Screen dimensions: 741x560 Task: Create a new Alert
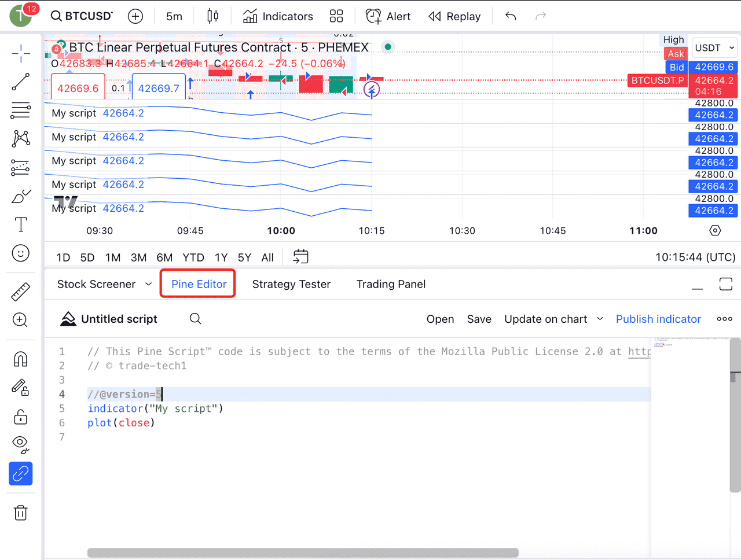[388, 16]
